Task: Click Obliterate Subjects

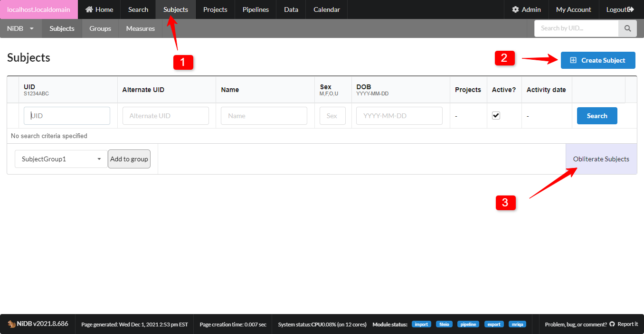Action: click(601, 159)
